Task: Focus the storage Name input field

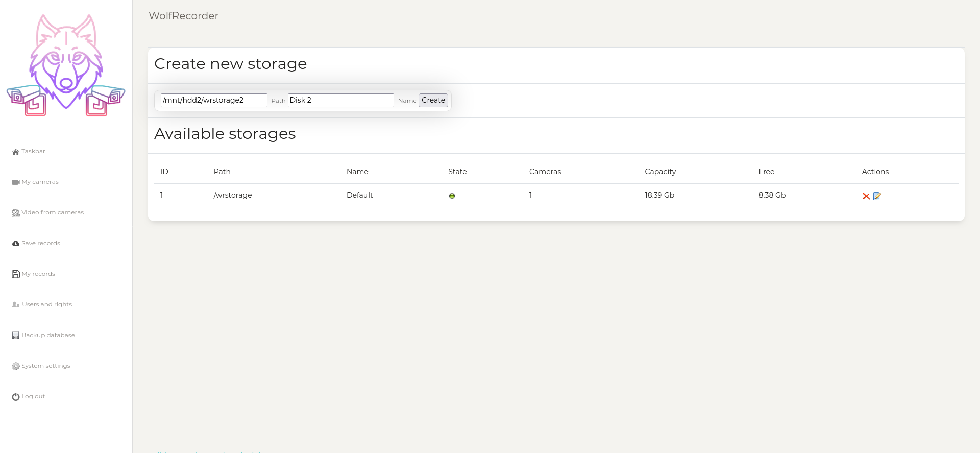Action: (x=340, y=100)
